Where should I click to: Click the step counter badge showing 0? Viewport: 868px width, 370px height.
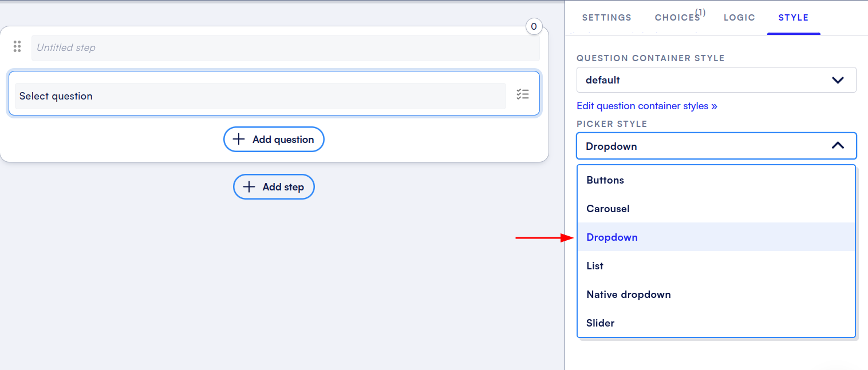[534, 26]
